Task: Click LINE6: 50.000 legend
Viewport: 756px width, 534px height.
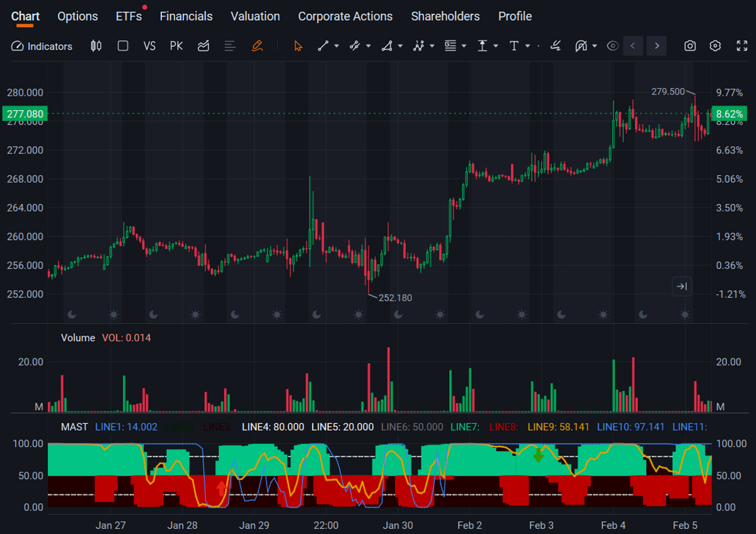Action: (x=412, y=427)
